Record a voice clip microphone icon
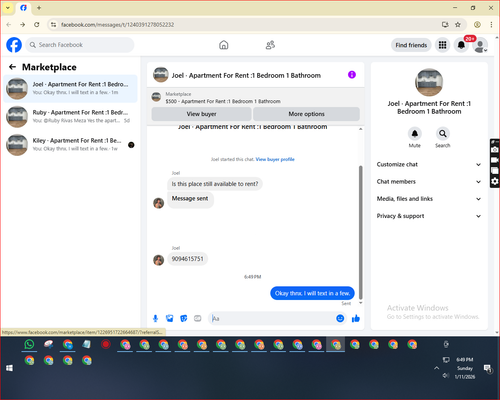 point(155,318)
